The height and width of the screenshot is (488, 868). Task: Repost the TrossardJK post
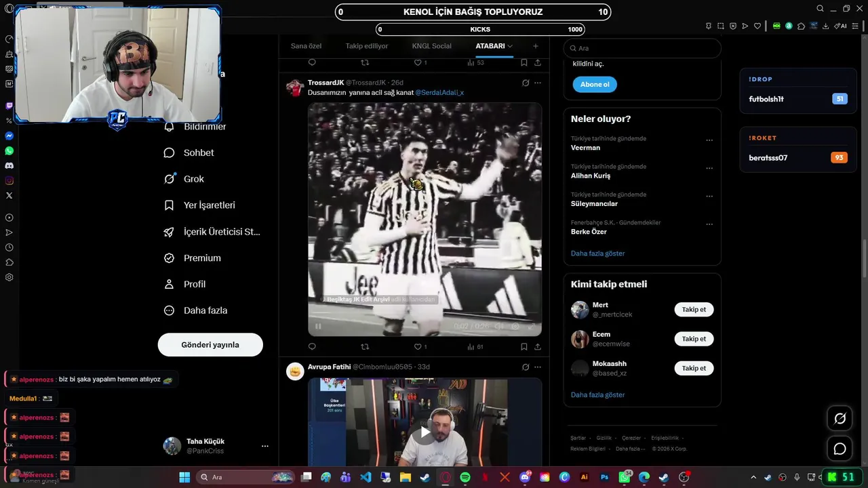pos(365,346)
